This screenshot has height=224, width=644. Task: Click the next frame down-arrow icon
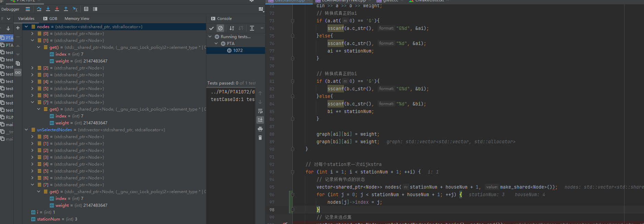8,28
